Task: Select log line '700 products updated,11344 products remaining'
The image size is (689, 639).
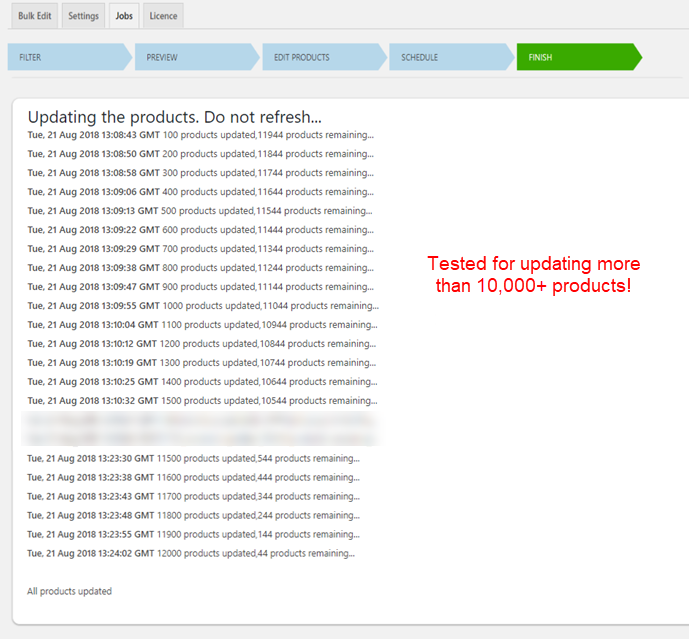Action: point(201,248)
